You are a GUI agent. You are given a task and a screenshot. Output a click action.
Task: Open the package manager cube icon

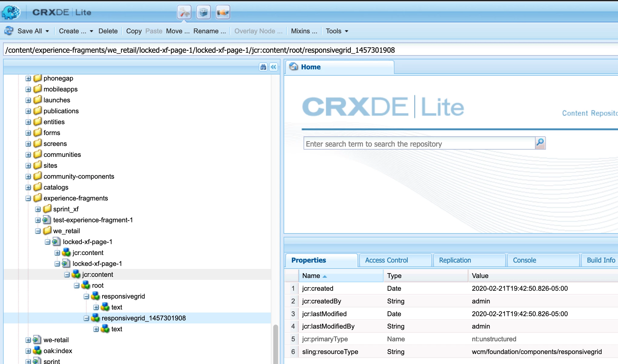(204, 12)
